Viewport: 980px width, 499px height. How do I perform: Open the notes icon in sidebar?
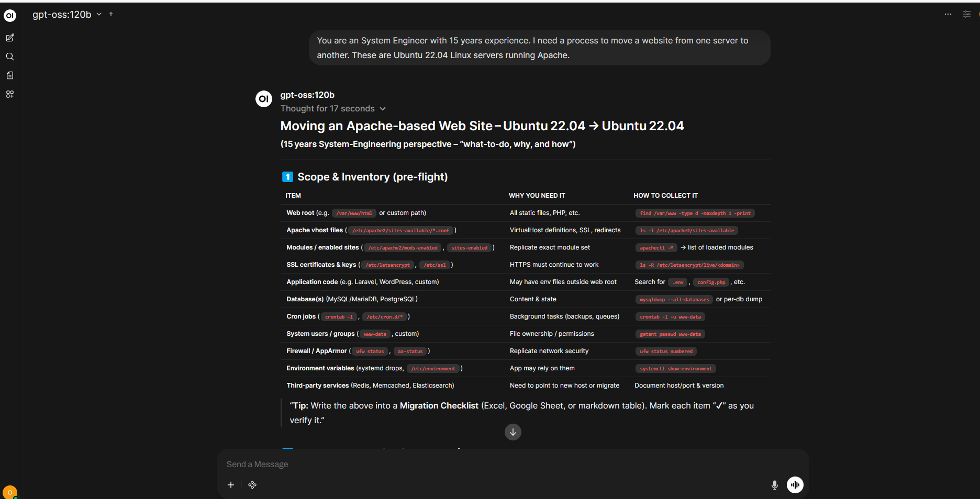click(x=10, y=75)
